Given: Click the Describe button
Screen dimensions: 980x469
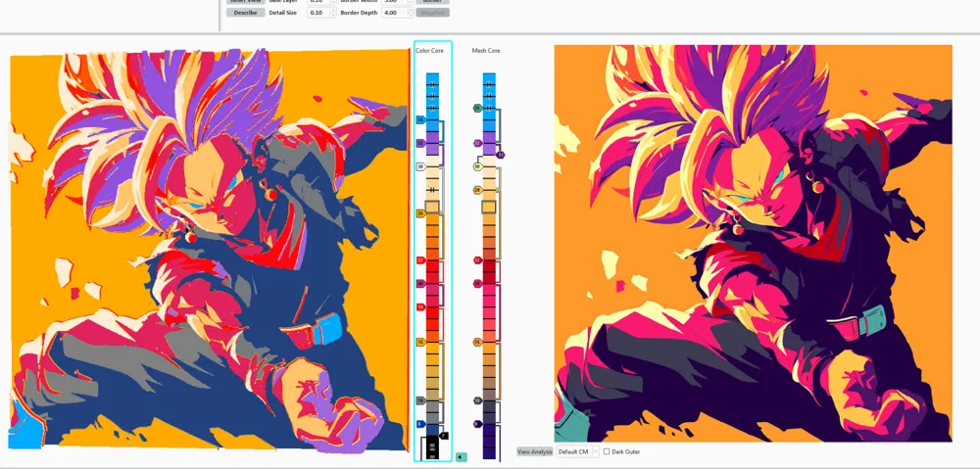Looking at the screenshot, I should click(246, 13).
